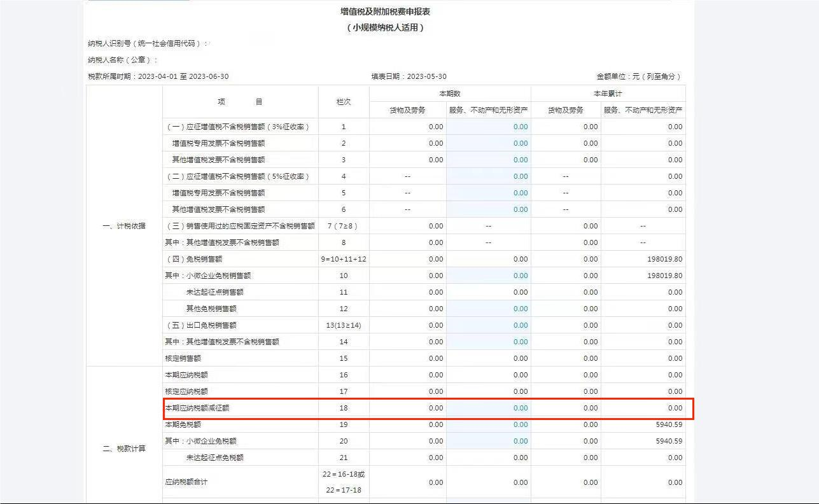Click the current-period services field in row 3

pos(488,160)
